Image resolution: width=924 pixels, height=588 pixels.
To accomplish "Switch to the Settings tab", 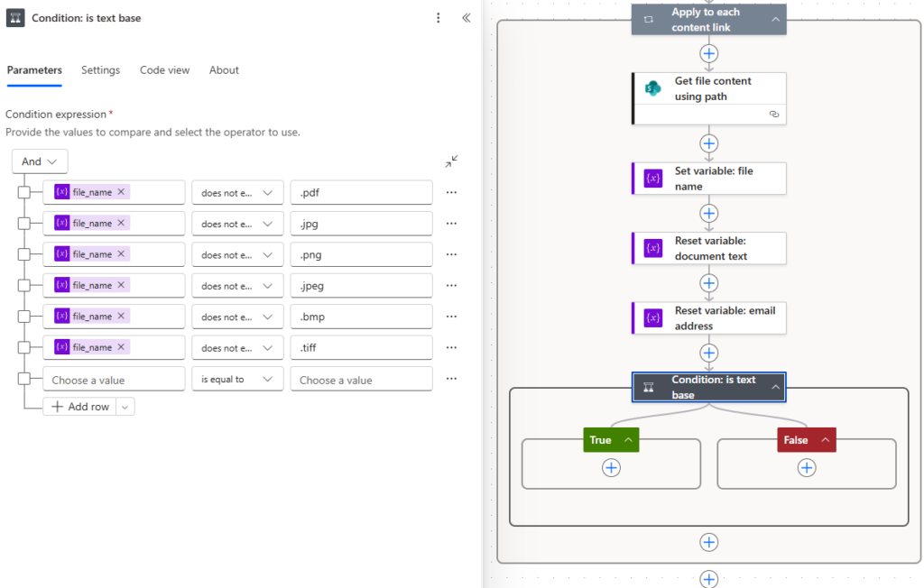I will tap(101, 70).
